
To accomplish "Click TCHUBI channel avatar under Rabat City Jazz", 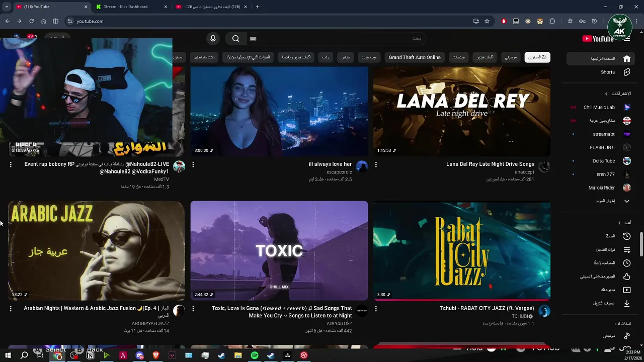I will click(x=544, y=311).
